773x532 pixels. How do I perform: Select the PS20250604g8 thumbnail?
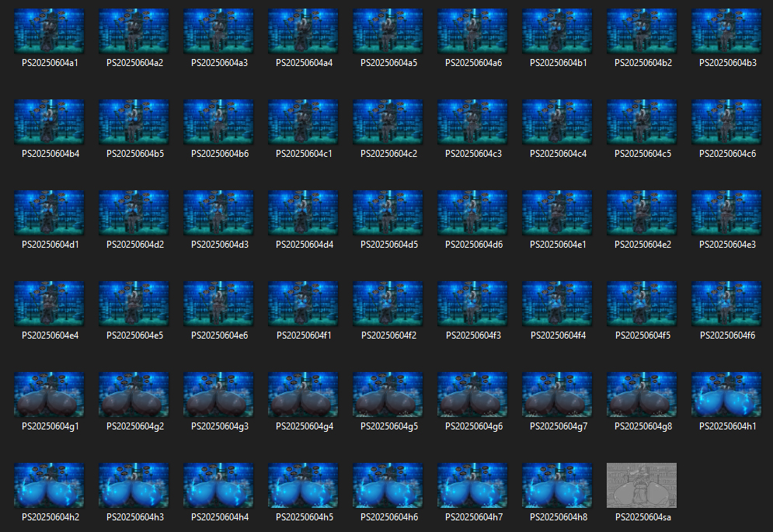[x=642, y=395]
